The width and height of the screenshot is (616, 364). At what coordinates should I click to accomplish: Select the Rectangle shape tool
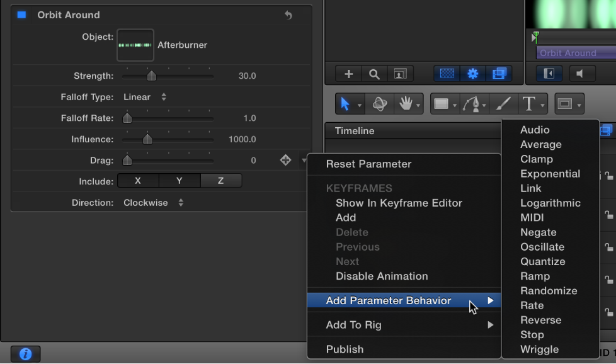coord(442,103)
